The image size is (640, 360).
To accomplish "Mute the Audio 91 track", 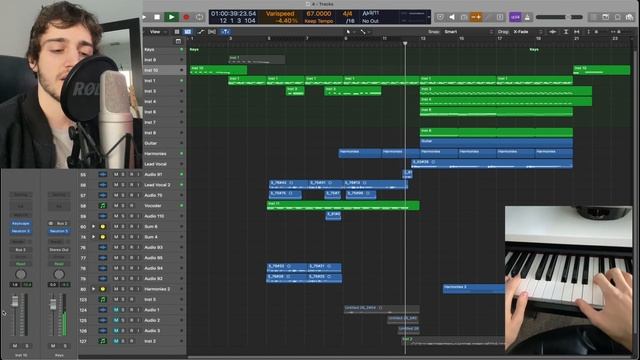I will tap(116, 174).
